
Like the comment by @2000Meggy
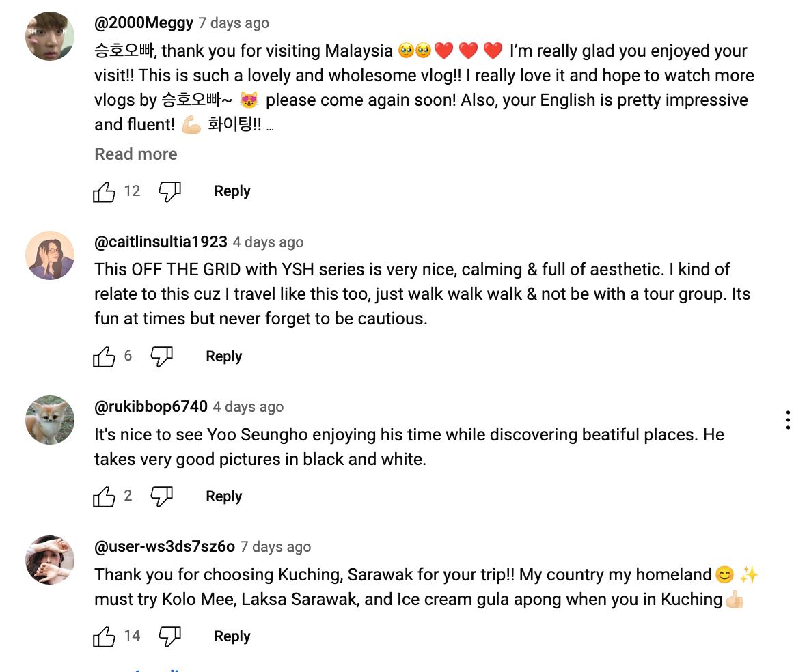point(104,192)
